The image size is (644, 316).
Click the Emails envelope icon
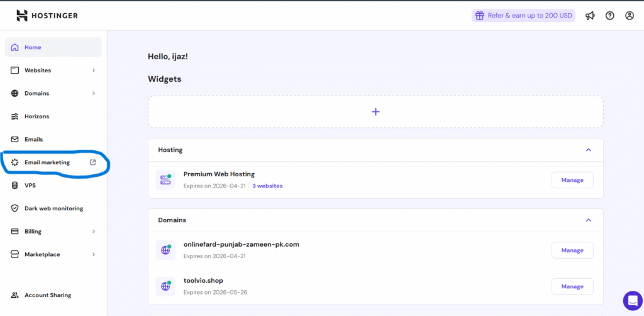click(x=15, y=139)
